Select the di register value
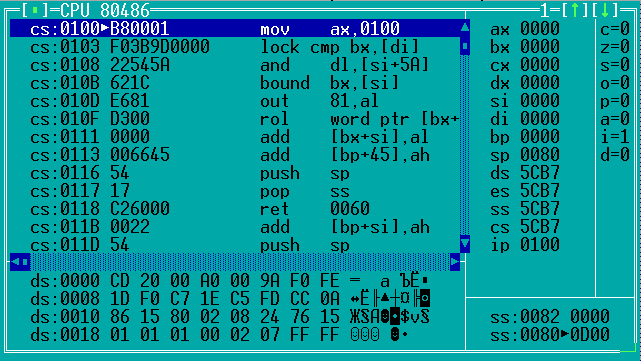Image resolution: width=641 pixels, height=361 pixels. [x=540, y=118]
